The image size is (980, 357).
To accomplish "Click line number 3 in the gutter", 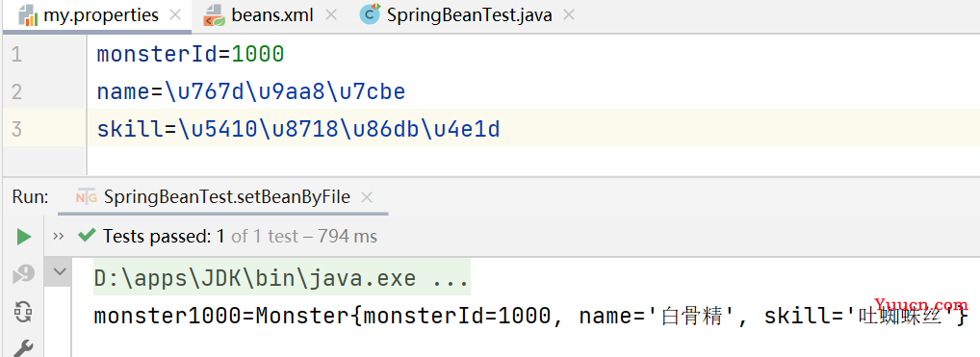I will pyautogui.click(x=16, y=129).
